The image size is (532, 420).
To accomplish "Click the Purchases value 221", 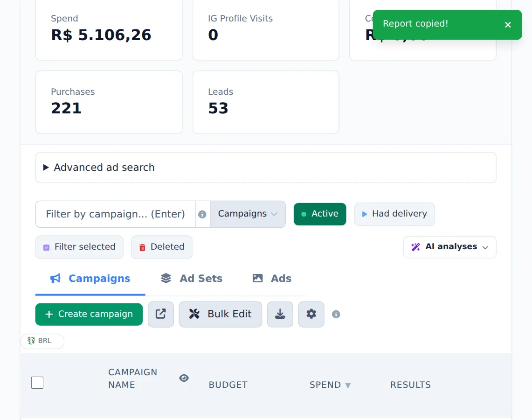I will 66,108.
